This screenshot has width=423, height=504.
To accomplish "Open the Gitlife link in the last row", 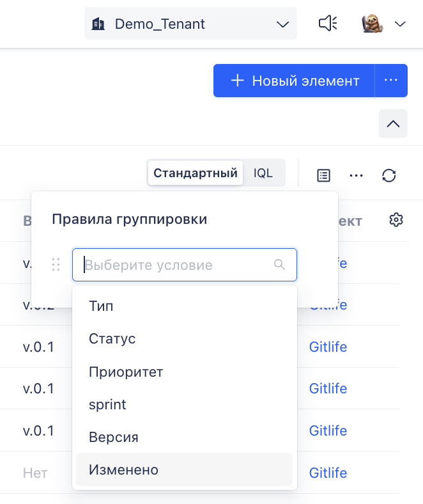I will (x=328, y=473).
